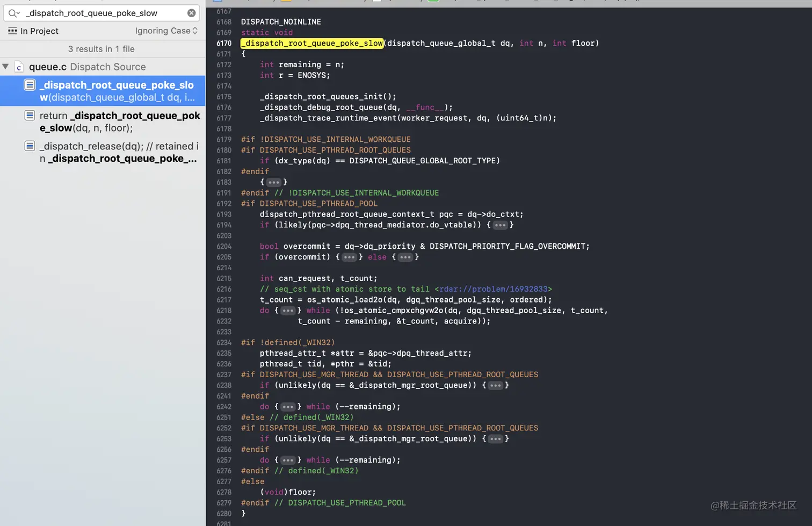Click the ENOSYS constant on line 6173
Image resolution: width=812 pixels, height=526 pixels.
[x=311, y=75]
